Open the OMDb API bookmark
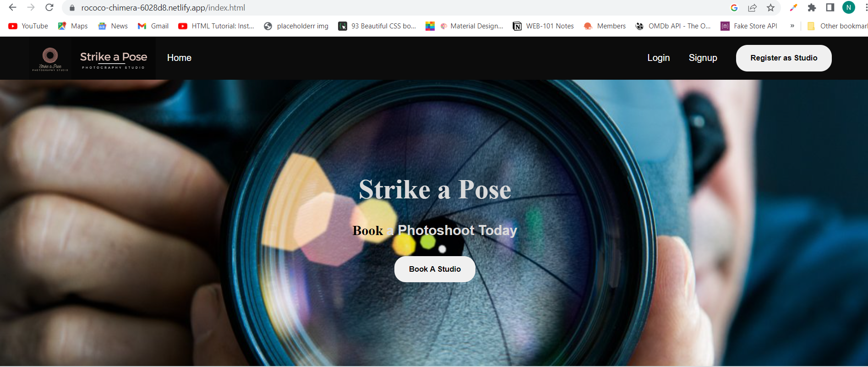The image size is (868, 367). (x=673, y=26)
